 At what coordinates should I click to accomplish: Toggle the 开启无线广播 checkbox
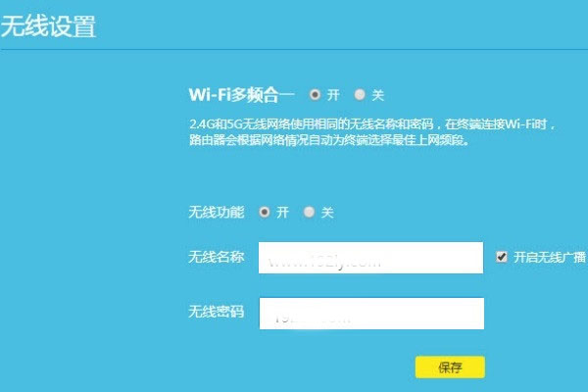click(502, 257)
